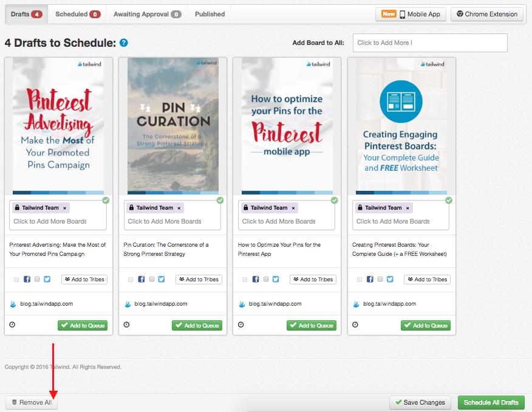Switch to the Drafts tab
This screenshot has height=412, width=532.
(27, 14)
